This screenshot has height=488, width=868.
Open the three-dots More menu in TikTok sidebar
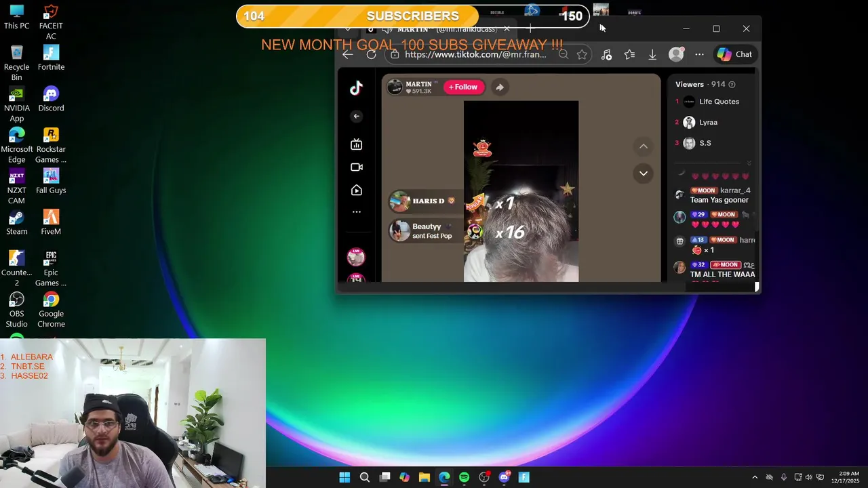coord(356,212)
